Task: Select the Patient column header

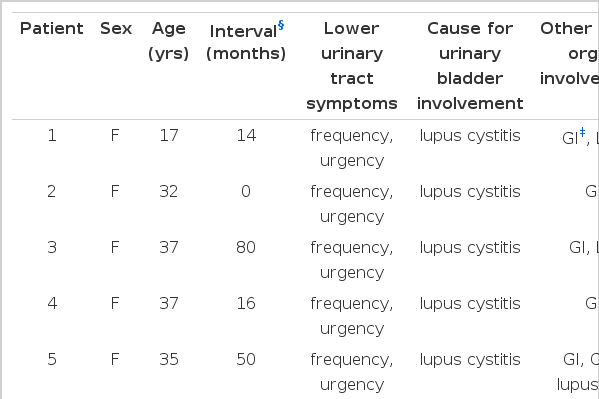Action: tap(52, 28)
